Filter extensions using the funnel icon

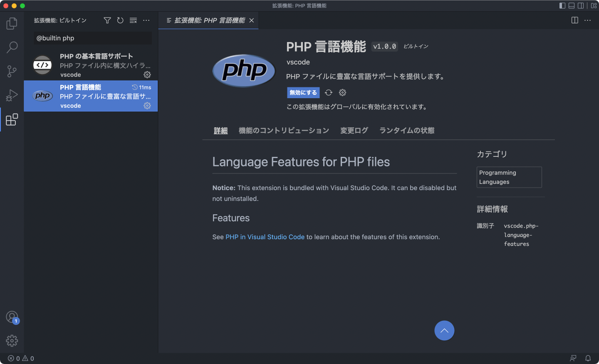coord(107,20)
